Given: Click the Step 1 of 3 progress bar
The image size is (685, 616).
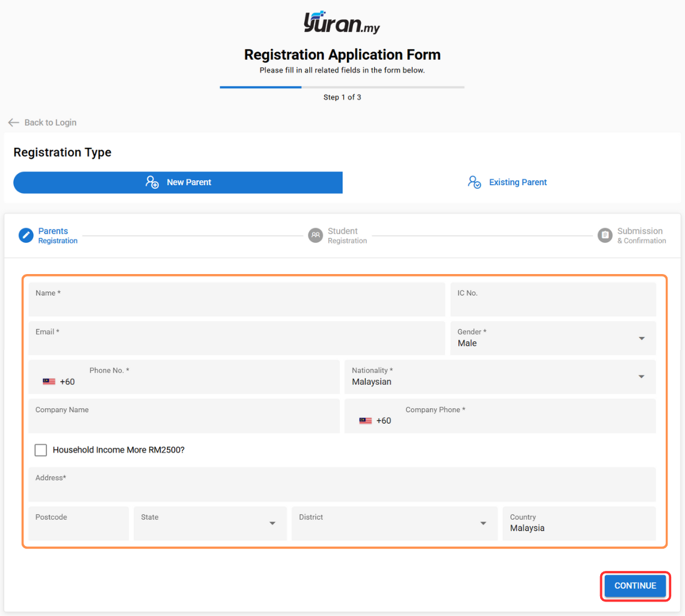Looking at the screenshot, I should pyautogui.click(x=342, y=87).
